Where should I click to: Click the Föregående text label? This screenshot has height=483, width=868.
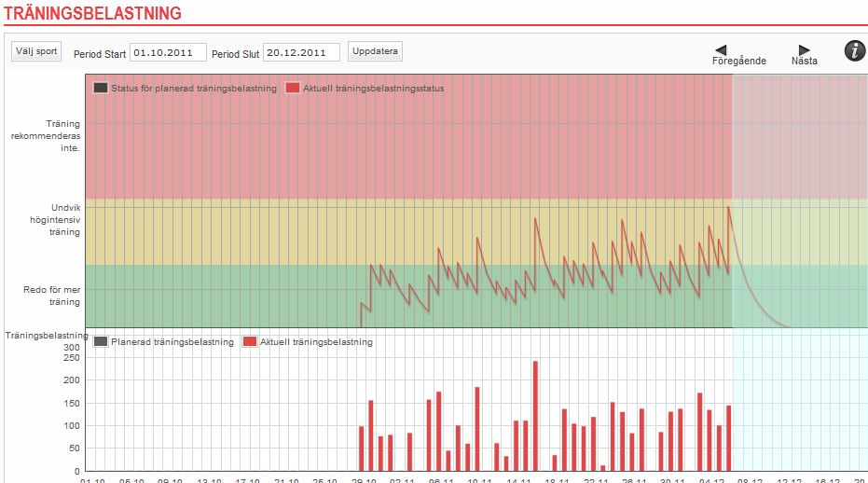738,62
